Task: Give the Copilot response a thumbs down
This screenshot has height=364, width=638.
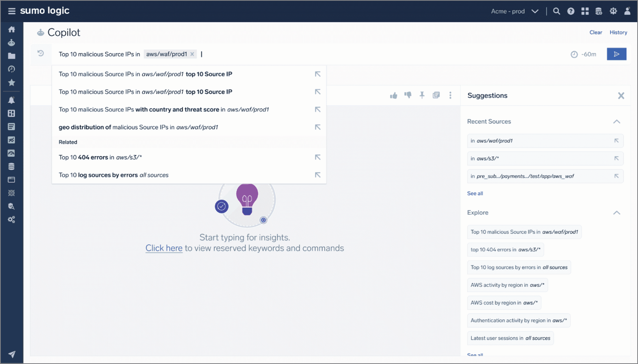Action: coord(408,95)
